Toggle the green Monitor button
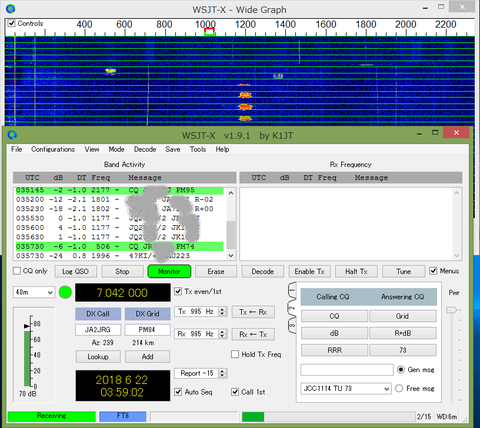 tap(169, 271)
